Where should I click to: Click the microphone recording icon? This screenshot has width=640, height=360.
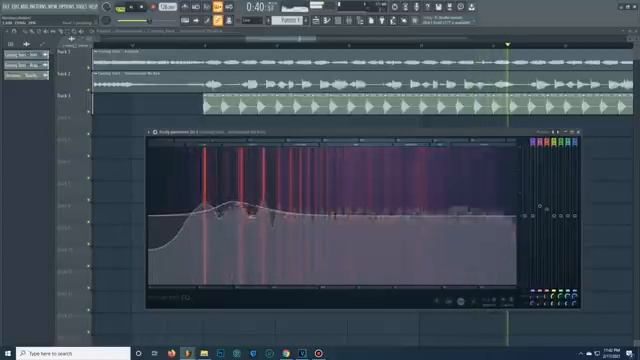click(x=416, y=7)
